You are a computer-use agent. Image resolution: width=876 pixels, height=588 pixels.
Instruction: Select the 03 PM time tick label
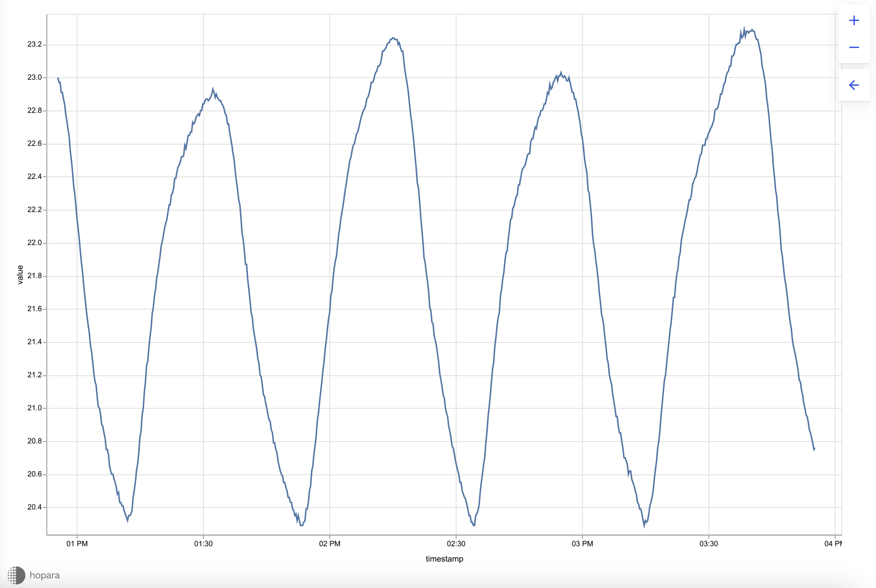click(x=582, y=544)
